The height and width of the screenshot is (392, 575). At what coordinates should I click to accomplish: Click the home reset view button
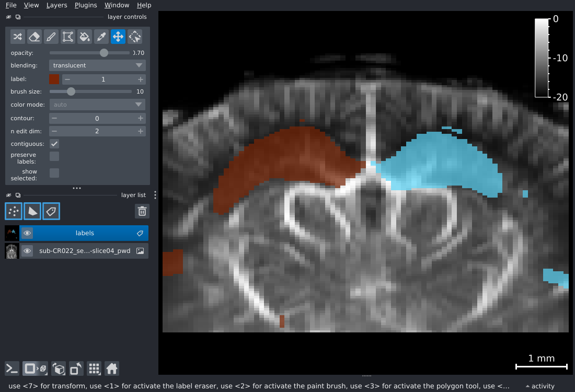(x=111, y=368)
